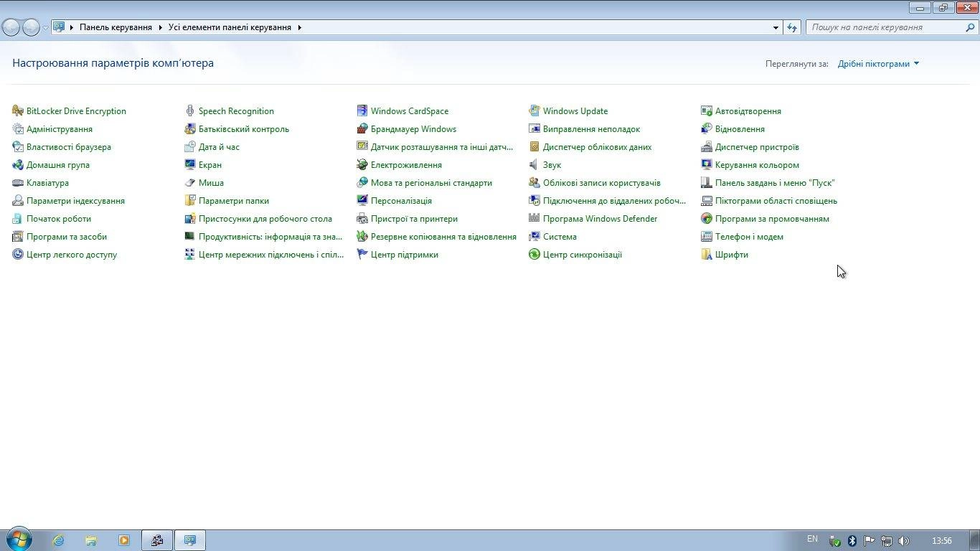The width and height of the screenshot is (980, 551).
Task: Open the Адміністрування link
Action: 60,129
